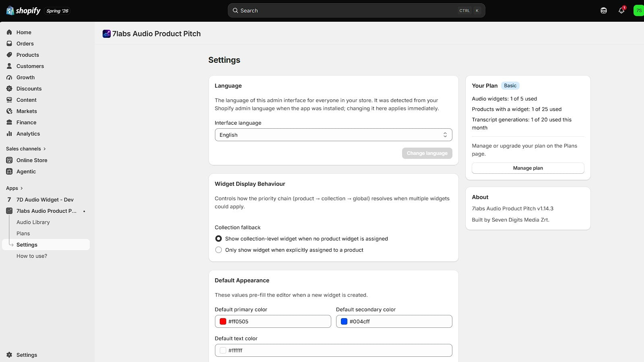Open the Spring '26 edition badge
The width and height of the screenshot is (644, 362).
click(x=57, y=11)
